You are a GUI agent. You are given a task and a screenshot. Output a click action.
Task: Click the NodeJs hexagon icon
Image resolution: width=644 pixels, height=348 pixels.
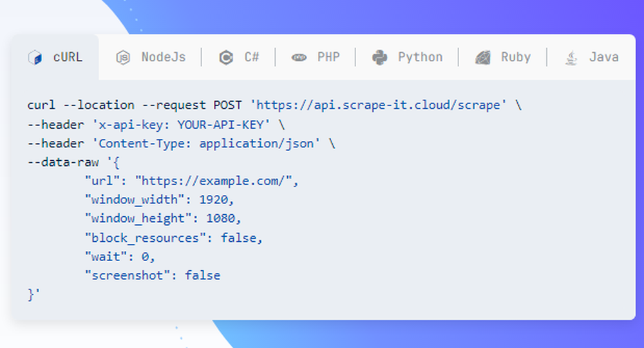click(x=123, y=57)
